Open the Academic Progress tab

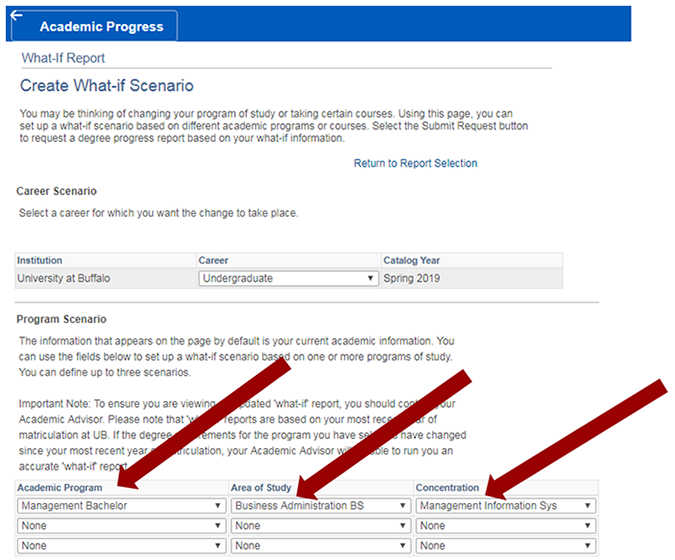pyautogui.click(x=101, y=27)
